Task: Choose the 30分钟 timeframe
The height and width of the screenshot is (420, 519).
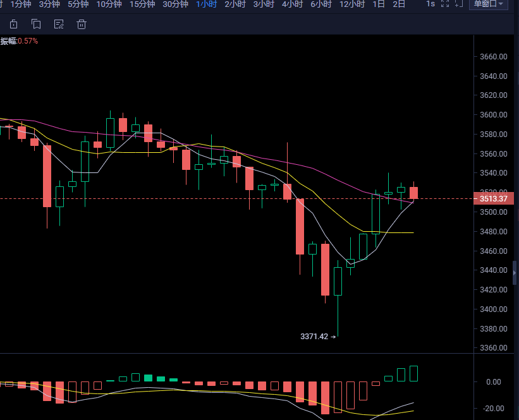Action: (176, 4)
